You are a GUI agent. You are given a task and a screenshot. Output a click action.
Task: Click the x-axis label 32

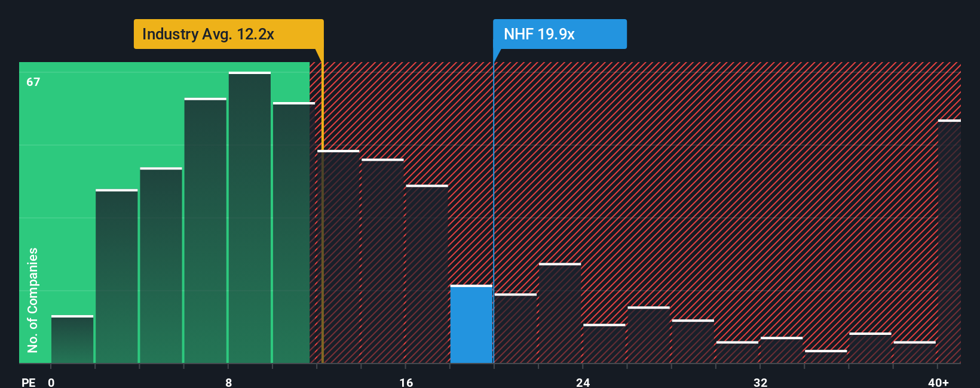click(x=760, y=382)
